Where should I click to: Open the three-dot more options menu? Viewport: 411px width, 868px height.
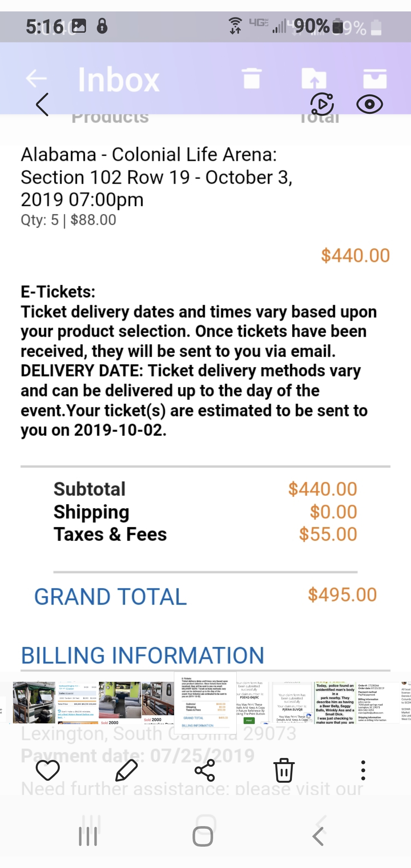(x=363, y=770)
